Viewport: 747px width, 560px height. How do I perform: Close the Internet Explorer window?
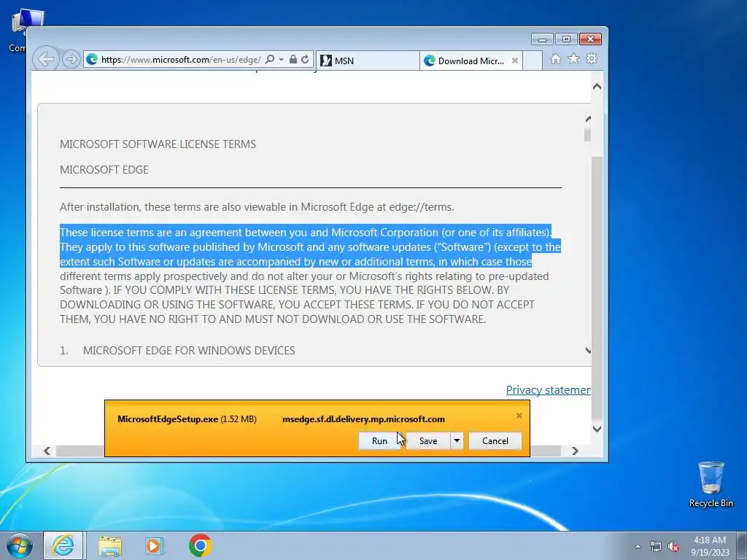(590, 39)
